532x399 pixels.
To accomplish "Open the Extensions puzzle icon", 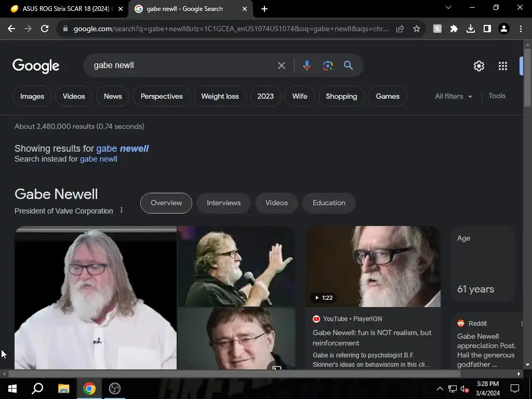I will (x=454, y=29).
